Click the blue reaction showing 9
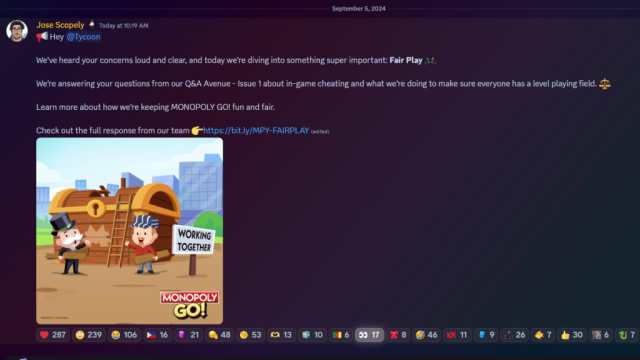This screenshot has width=640, height=360. point(486,335)
